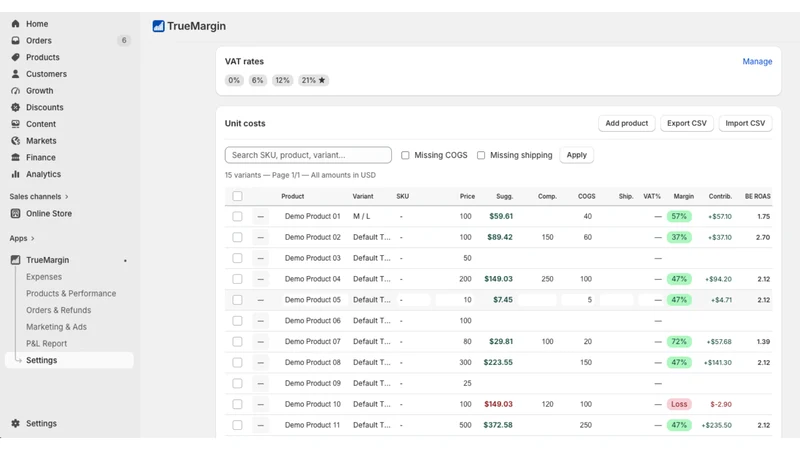Click the Analytics bar chart icon
The width and height of the screenshot is (800, 450).
tap(15, 174)
